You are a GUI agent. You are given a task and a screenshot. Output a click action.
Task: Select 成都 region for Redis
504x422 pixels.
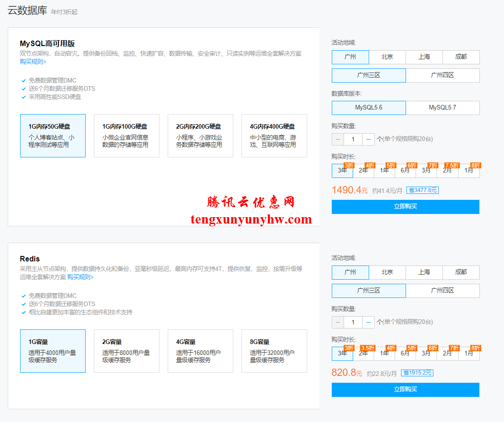(x=461, y=272)
